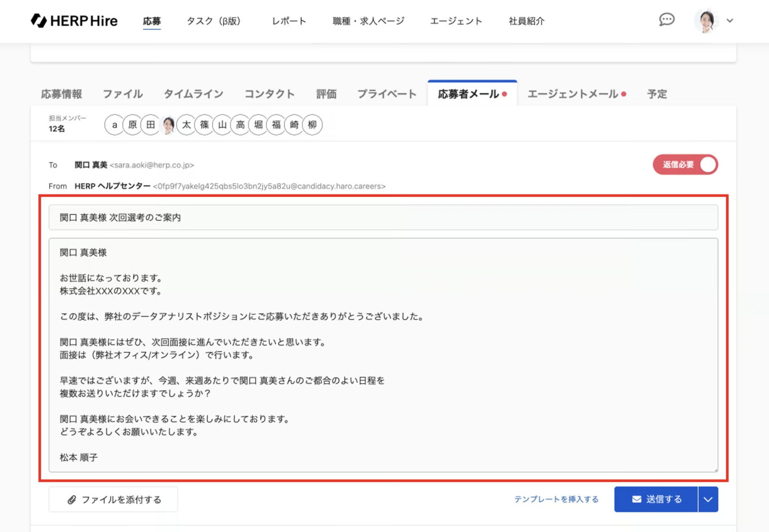Open the タイムライン tab

click(x=193, y=94)
